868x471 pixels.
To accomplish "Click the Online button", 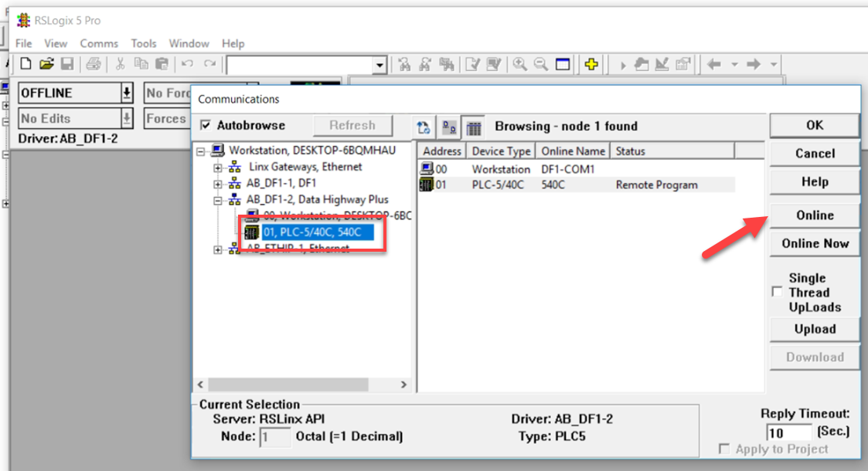I will click(x=814, y=215).
